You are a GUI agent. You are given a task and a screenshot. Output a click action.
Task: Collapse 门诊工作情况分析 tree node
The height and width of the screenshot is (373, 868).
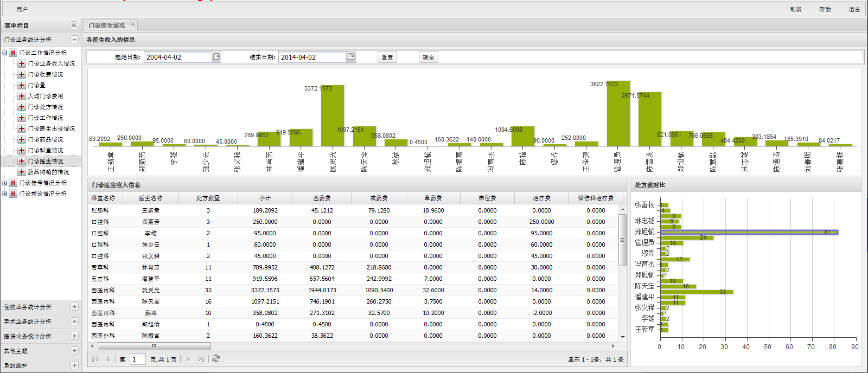(5, 53)
